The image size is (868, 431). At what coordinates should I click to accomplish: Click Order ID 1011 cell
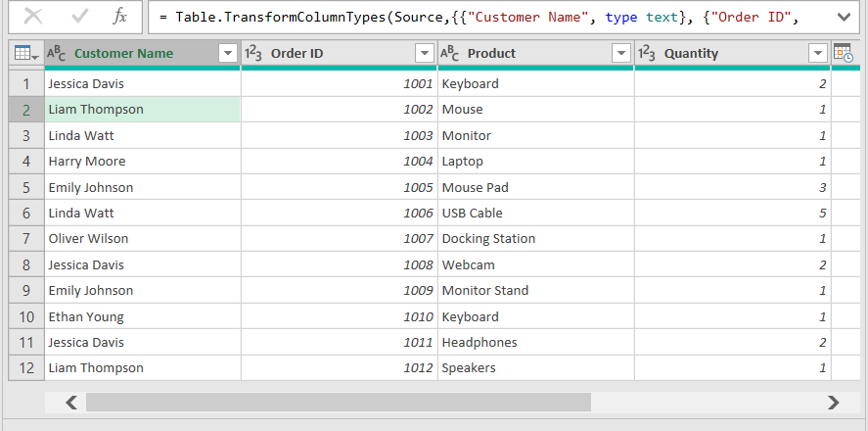340,343
